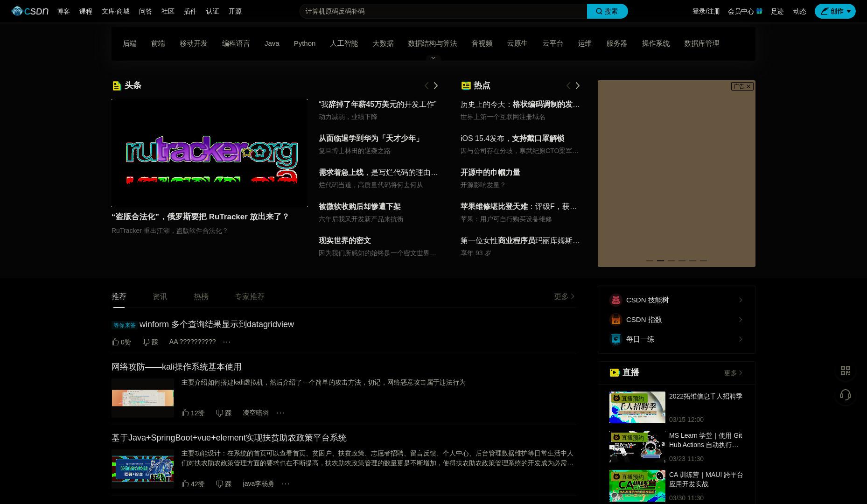867x504 pixels.
Task: Click the CSDN logo
Action: pos(30,11)
